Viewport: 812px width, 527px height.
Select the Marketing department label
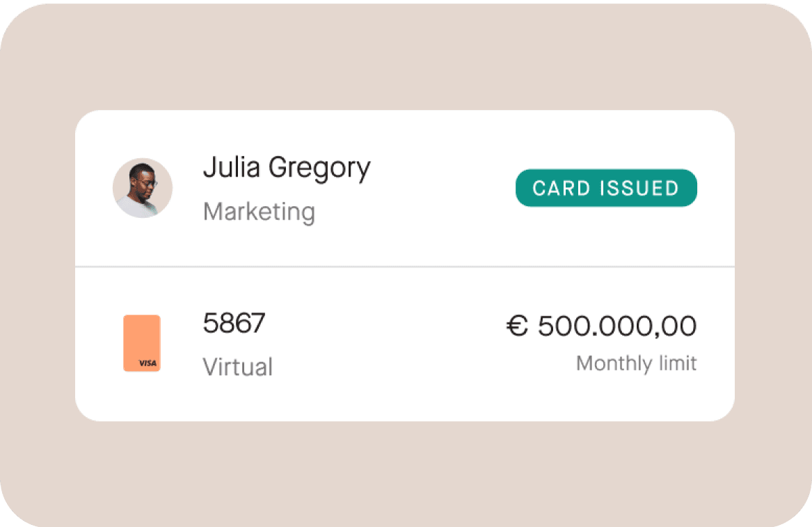pos(259,212)
